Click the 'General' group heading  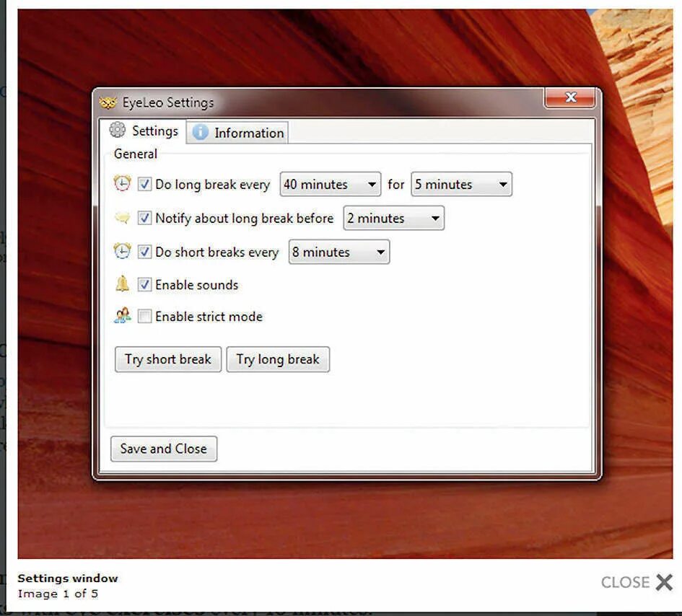[x=135, y=154]
